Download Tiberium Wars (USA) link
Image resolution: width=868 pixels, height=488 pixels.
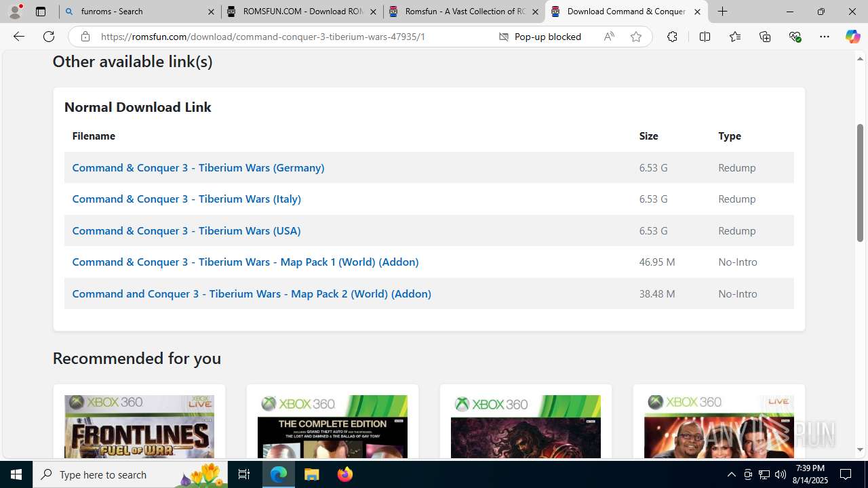tap(186, 230)
